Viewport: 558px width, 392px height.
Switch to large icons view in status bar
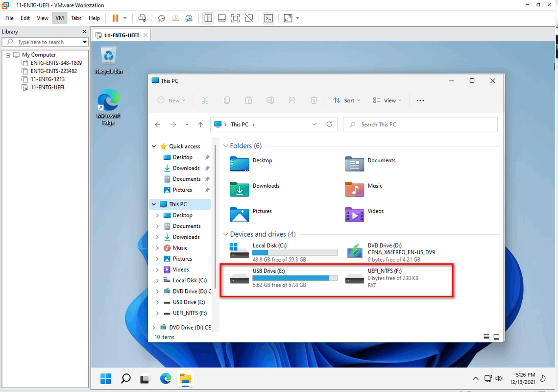coord(496,337)
